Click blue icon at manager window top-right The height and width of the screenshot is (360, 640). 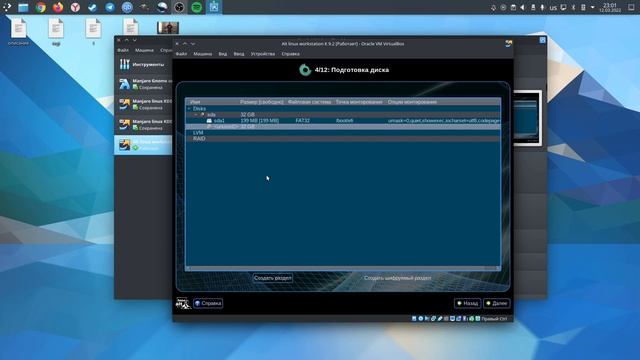(542, 40)
